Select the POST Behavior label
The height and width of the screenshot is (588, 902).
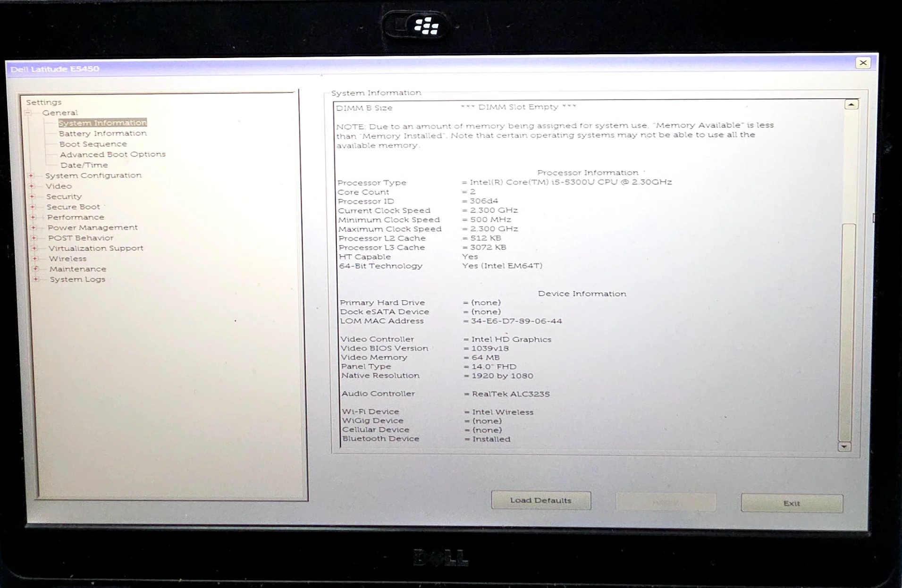tap(81, 238)
